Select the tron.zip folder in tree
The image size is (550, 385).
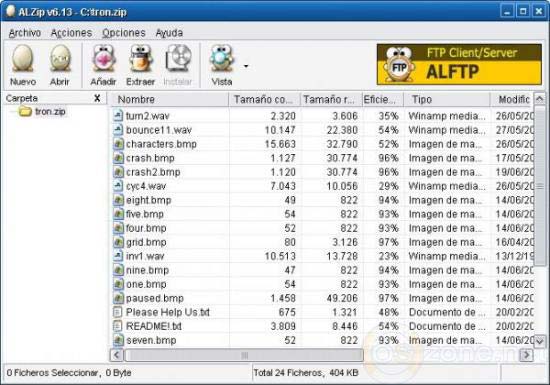click(42, 112)
